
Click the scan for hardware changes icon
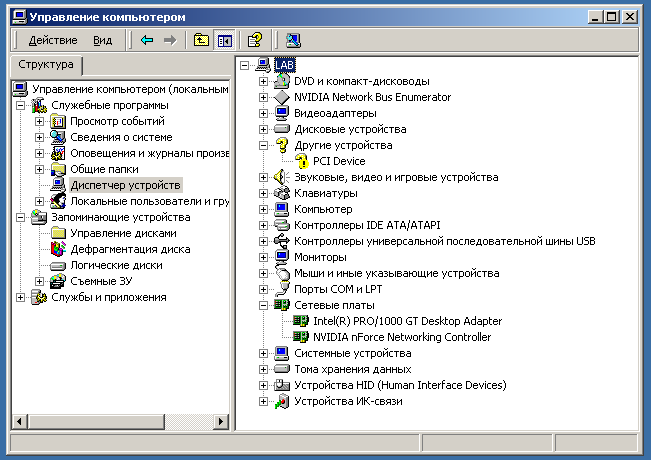pyautogui.click(x=292, y=40)
